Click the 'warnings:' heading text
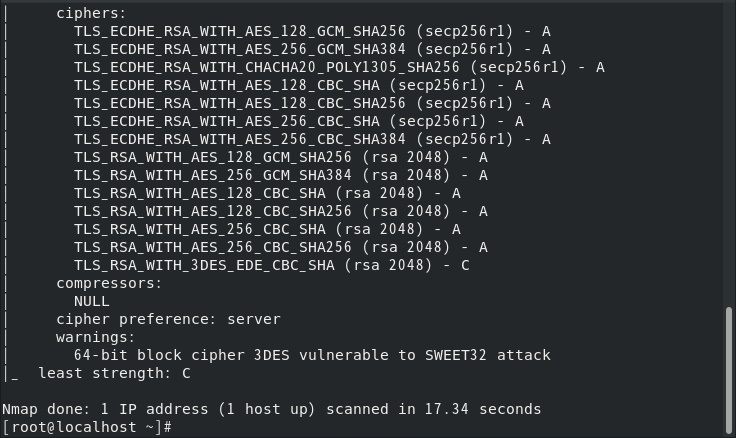Viewport: 736px width, 438px height. point(96,337)
